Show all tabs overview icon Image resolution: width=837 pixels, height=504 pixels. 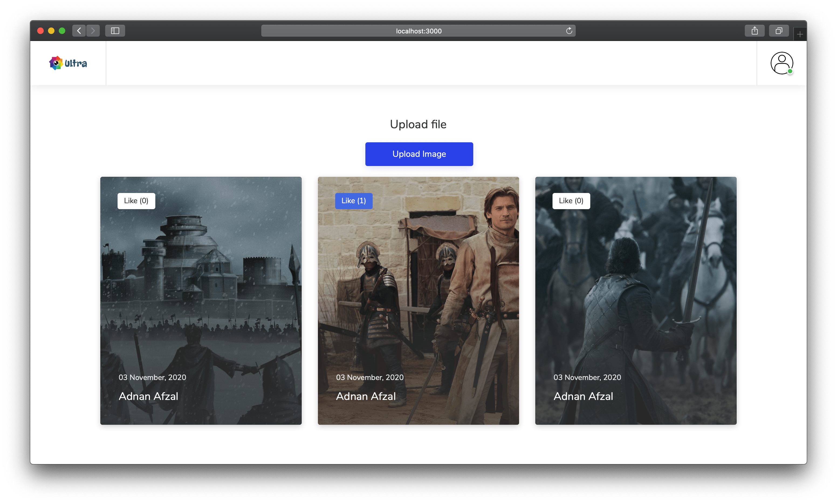pyautogui.click(x=778, y=30)
